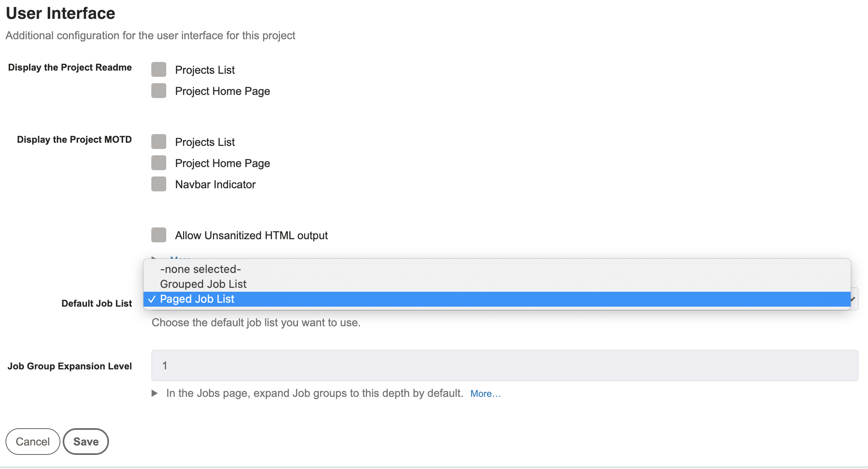Click the checkmark beside Paged Job List
Screen dimensions: 868x469
152,299
